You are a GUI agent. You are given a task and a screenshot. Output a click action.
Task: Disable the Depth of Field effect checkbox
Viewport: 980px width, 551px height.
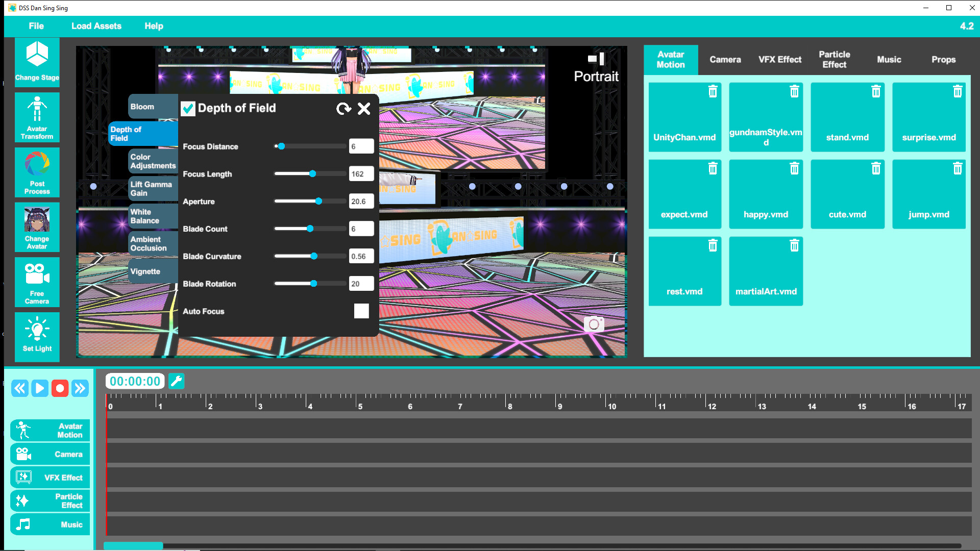(188, 109)
